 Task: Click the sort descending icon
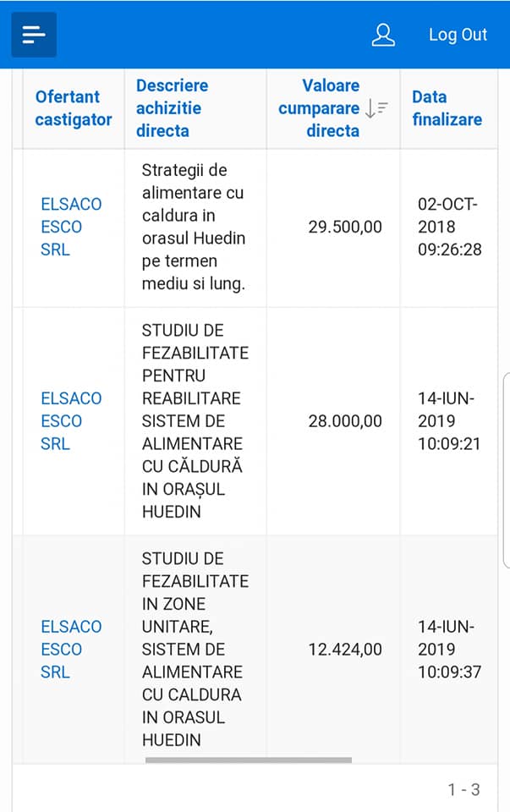(376, 108)
